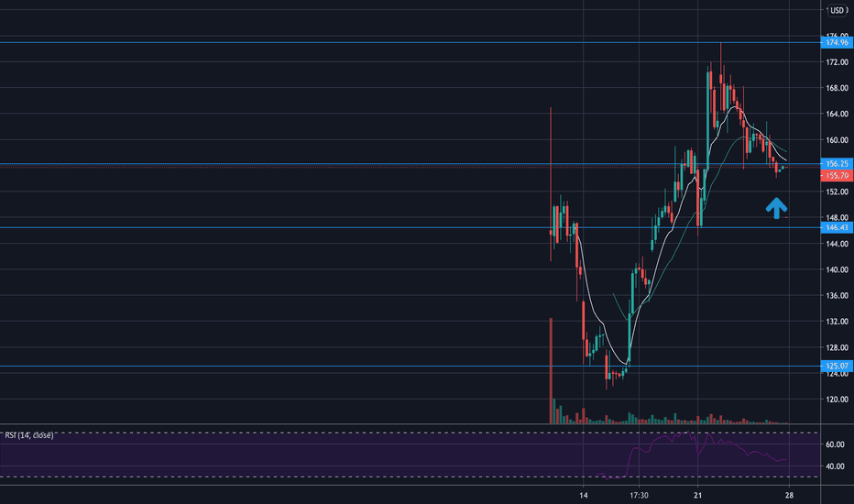Click the 152.00 price axis value

click(x=837, y=192)
